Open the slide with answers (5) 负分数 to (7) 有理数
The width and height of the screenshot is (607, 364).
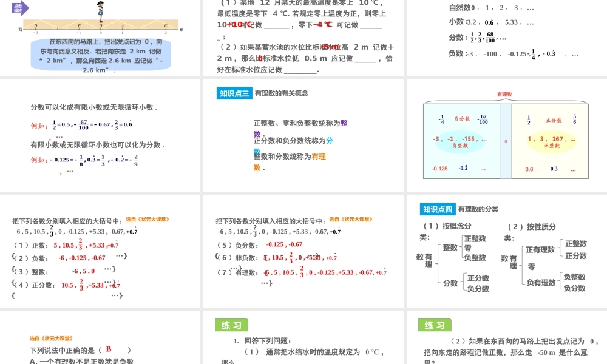[x=303, y=251]
